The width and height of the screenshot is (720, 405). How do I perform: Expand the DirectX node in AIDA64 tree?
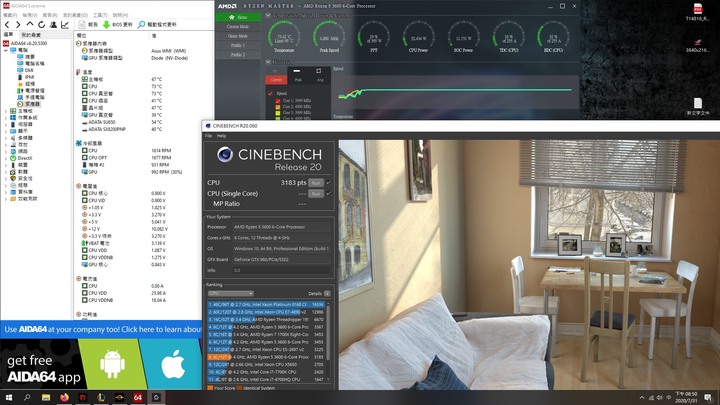(x=6, y=158)
